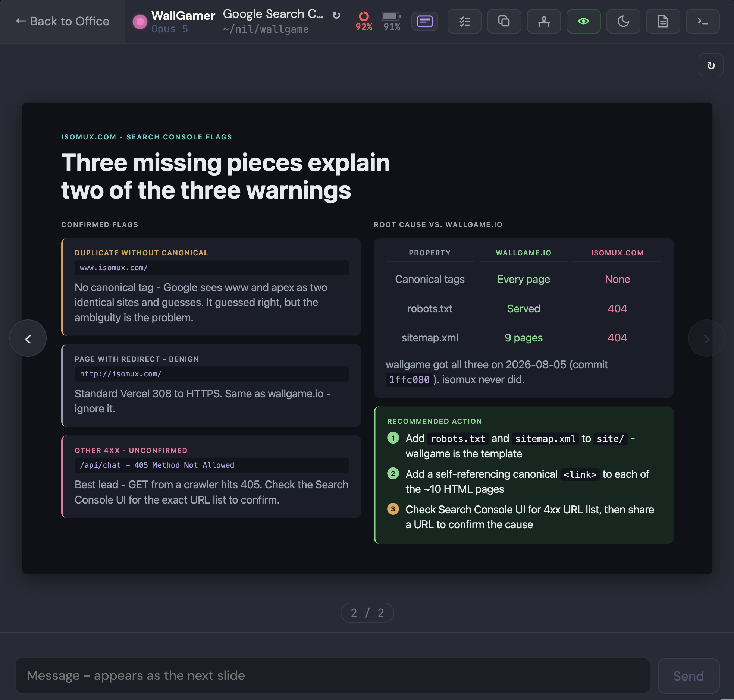Click the OTHER 4XX - UNCONFIRMED heading
734x700 pixels.
(131, 450)
